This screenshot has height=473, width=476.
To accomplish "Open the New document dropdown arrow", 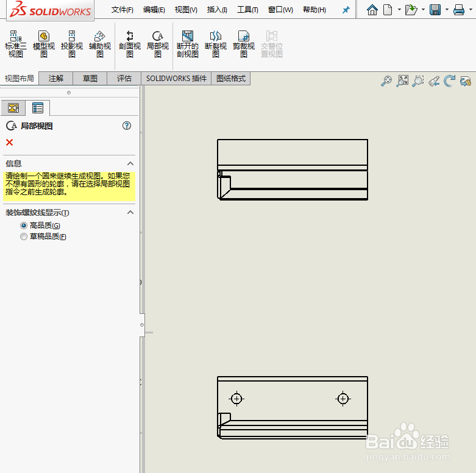I will pyautogui.click(x=399, y=10).
